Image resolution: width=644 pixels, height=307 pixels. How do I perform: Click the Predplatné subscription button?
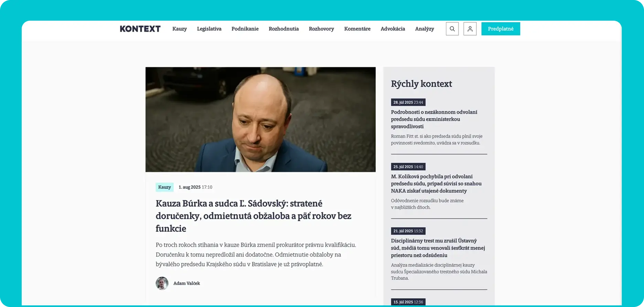(x=501, y=29)
